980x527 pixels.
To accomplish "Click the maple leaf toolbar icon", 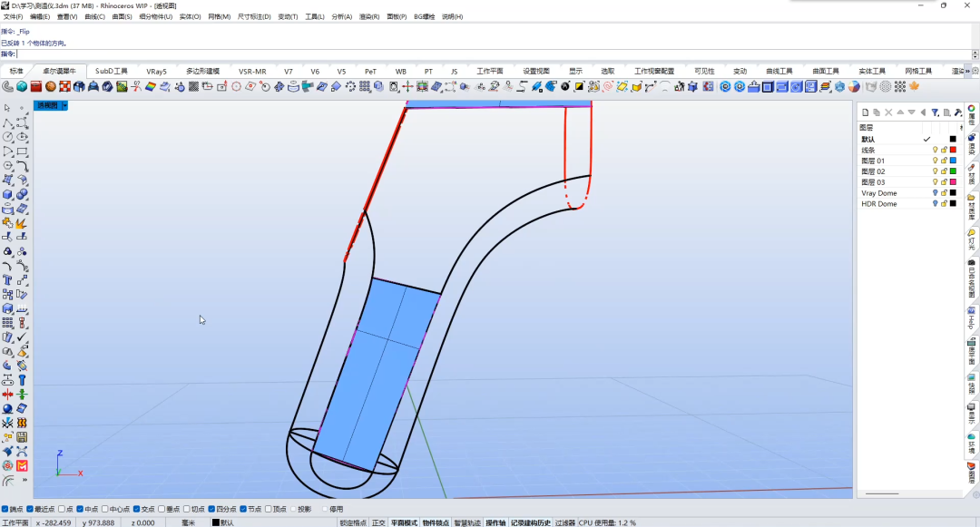I will 915,87.
